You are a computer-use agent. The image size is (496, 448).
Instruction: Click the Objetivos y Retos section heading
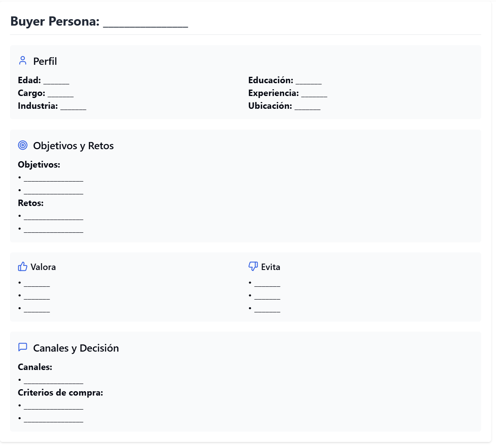click(73, 146)
